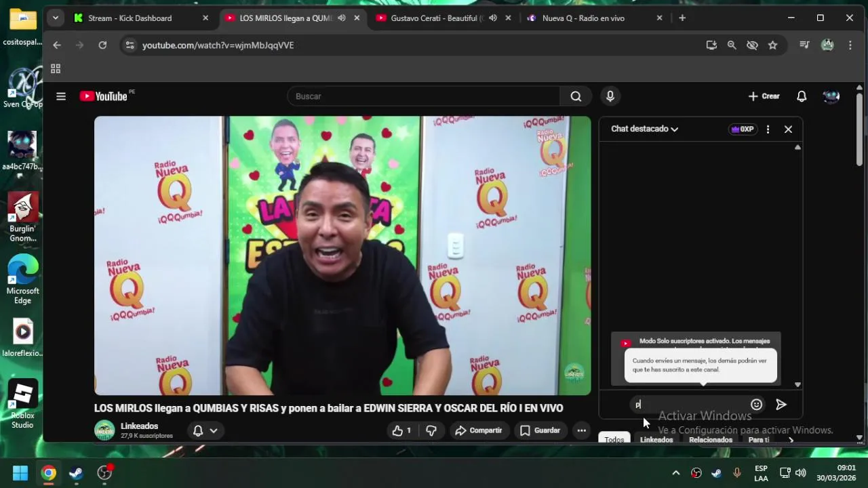This screenshot has width=868, height=488.
Task: Click the Guardar button
Action: pyautogui.click(x=540, y=430)
